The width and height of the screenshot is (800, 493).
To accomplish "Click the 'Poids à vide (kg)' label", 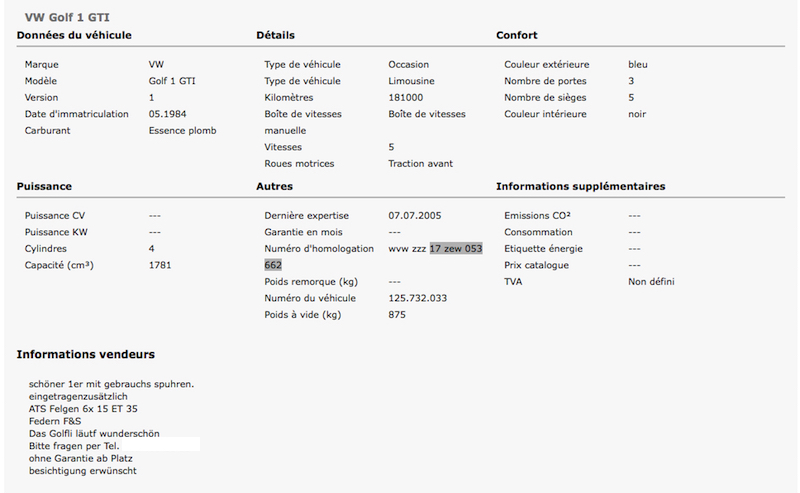I will pyautogui.click(x=303, y=315).
